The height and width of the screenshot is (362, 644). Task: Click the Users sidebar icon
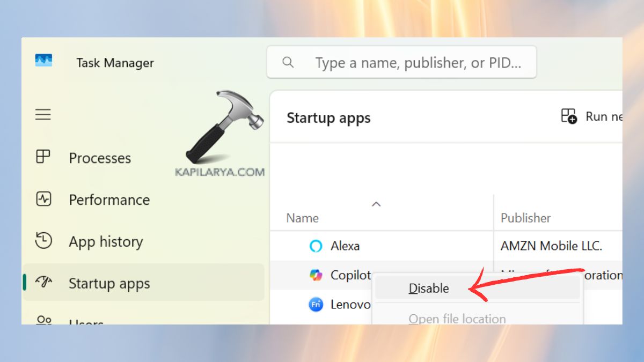tap(43, 320)
